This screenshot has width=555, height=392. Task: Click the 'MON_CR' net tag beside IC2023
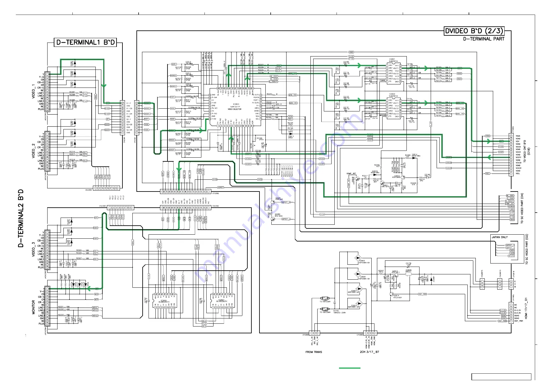pos(294,103)
